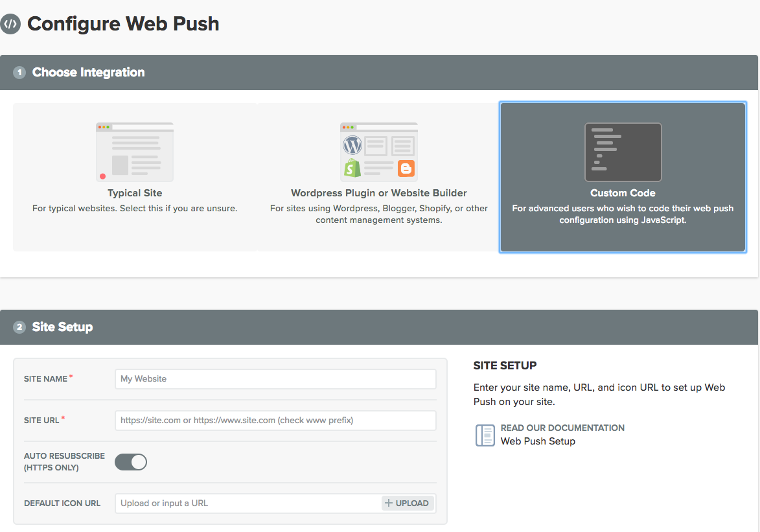
Task: Click the step 2 number badge
Action: (x=19, y=327)
